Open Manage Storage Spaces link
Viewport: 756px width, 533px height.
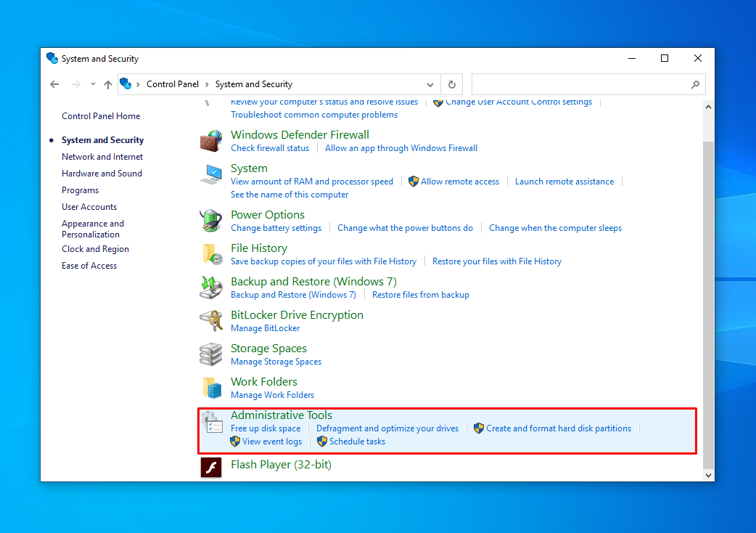[x=276, y=362]
